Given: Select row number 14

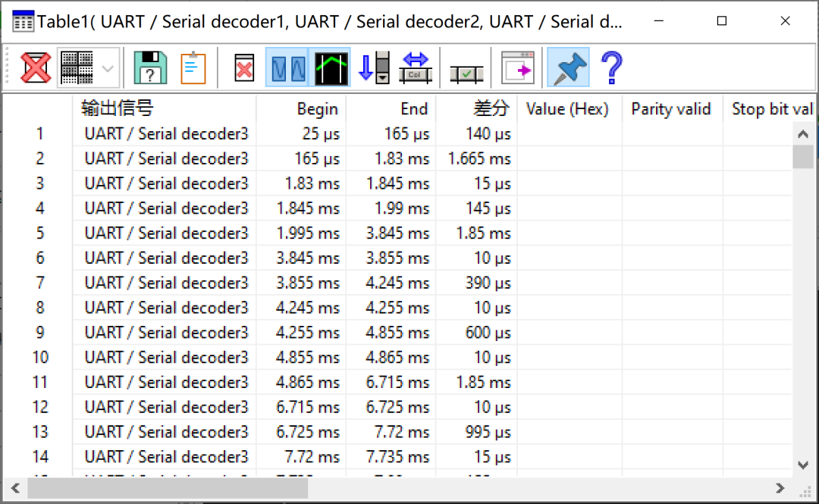Looking at the screenshot, I should click(x=39, y=457).
